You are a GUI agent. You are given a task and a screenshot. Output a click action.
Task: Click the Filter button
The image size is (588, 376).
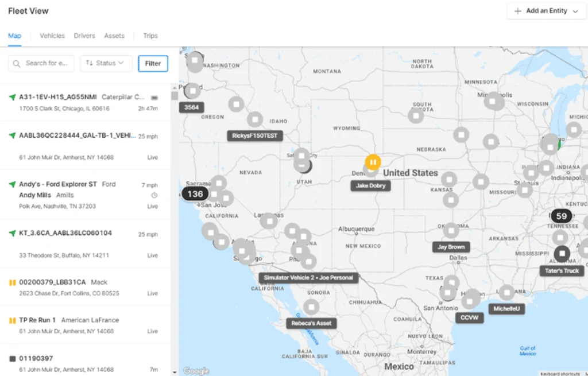[153, 63]
